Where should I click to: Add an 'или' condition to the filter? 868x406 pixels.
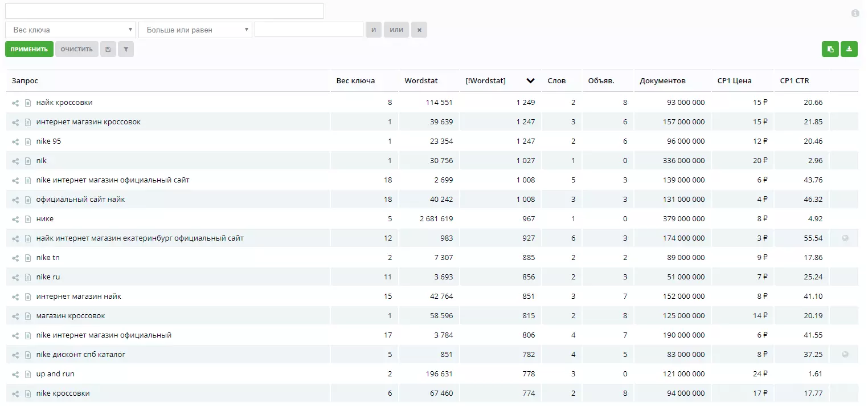[x=396, y=30]
